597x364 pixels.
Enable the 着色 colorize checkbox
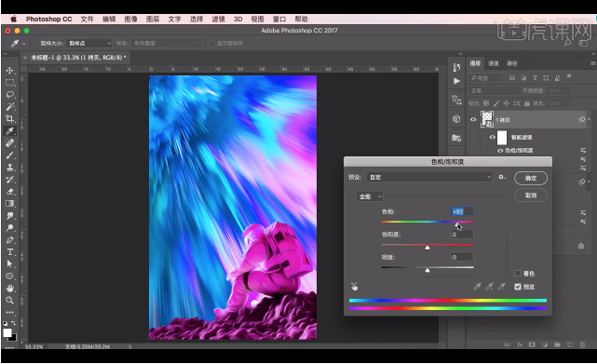(x=518, y=274)
